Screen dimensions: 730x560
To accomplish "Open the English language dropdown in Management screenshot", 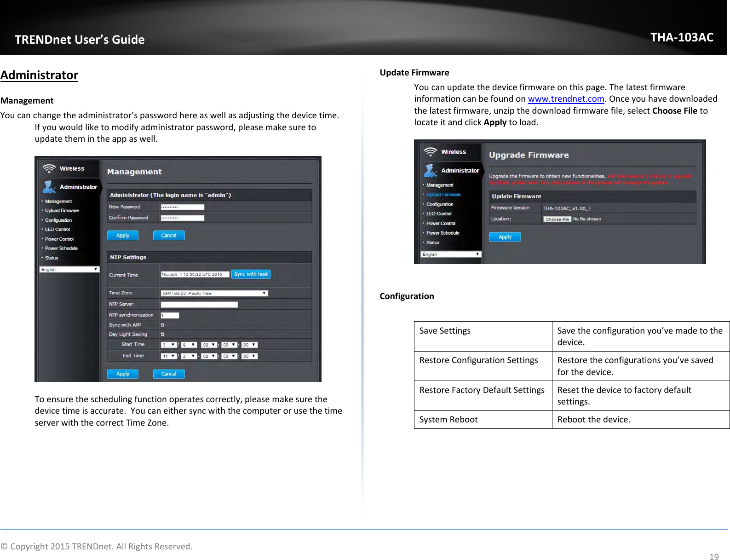I will [x=69, y=269].
